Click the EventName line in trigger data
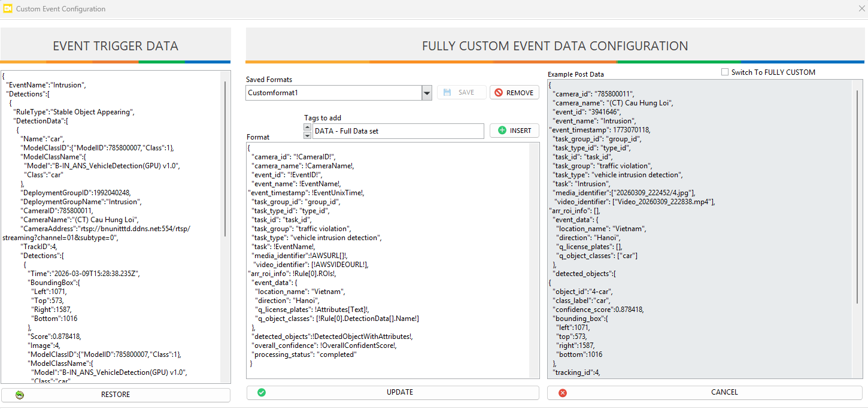Image resolution: width=868 pixels, height=409 pixels. [x=46, y=85]
